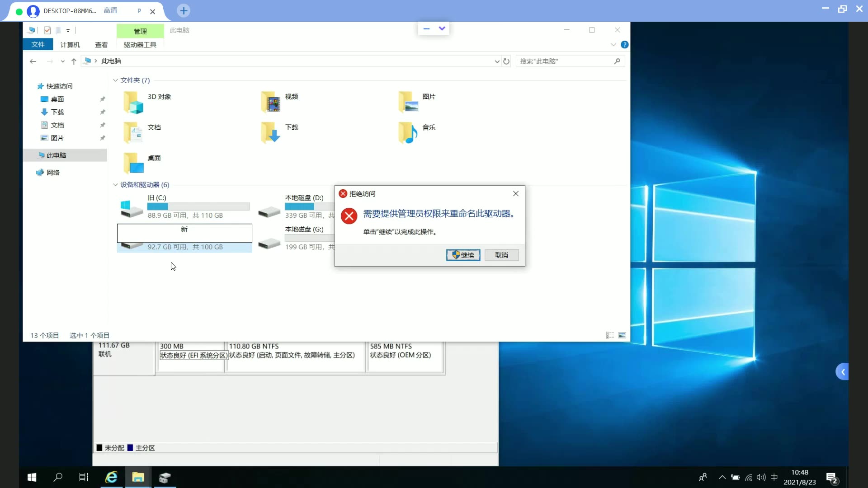Navigate to 此电脑 in sidebar

coord(56,155)
